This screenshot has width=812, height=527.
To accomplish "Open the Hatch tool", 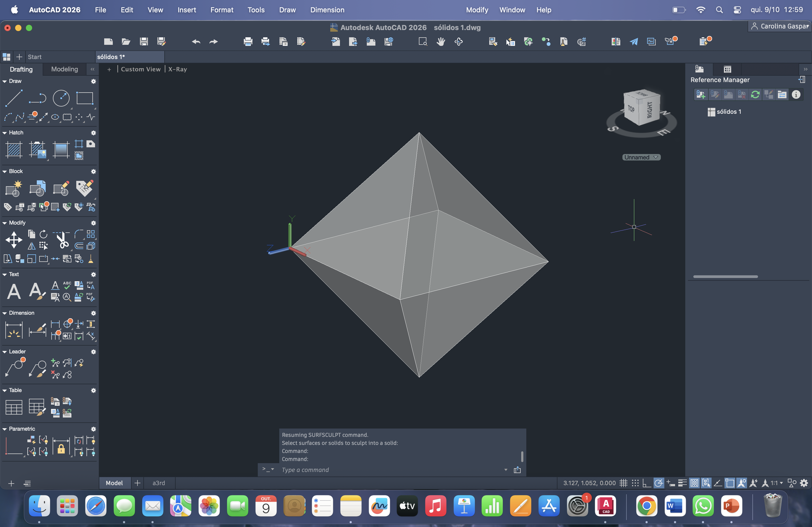I will [x=14, y=149].
